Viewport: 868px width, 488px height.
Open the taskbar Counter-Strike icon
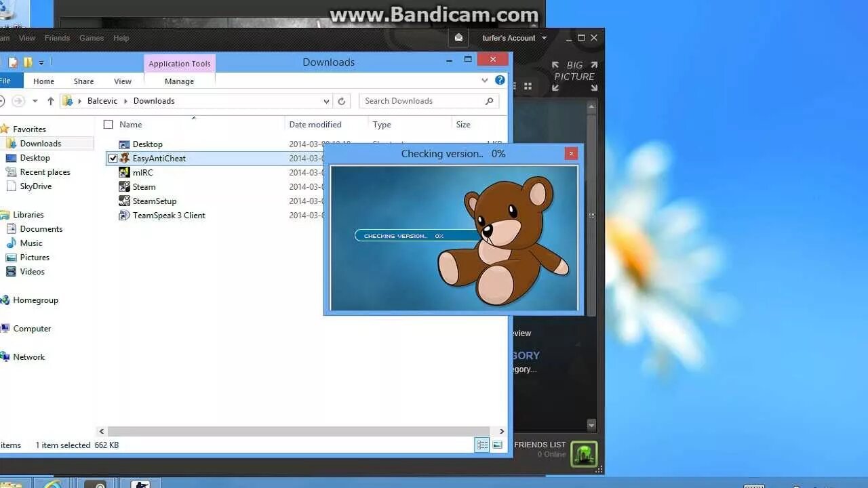point(140,484)
